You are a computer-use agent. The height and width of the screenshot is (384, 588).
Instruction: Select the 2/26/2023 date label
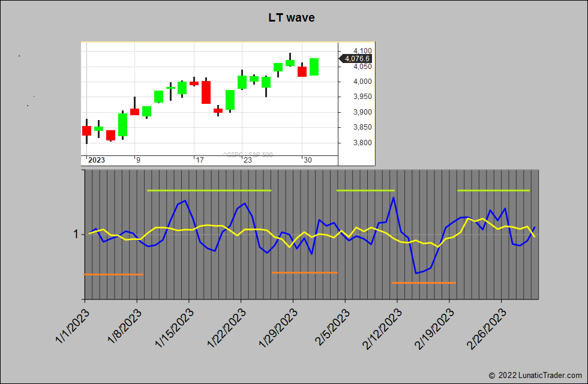[x=487, y=328]
